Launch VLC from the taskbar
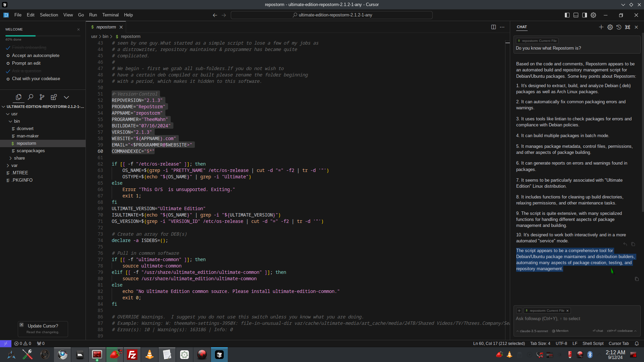 (150, 355)
